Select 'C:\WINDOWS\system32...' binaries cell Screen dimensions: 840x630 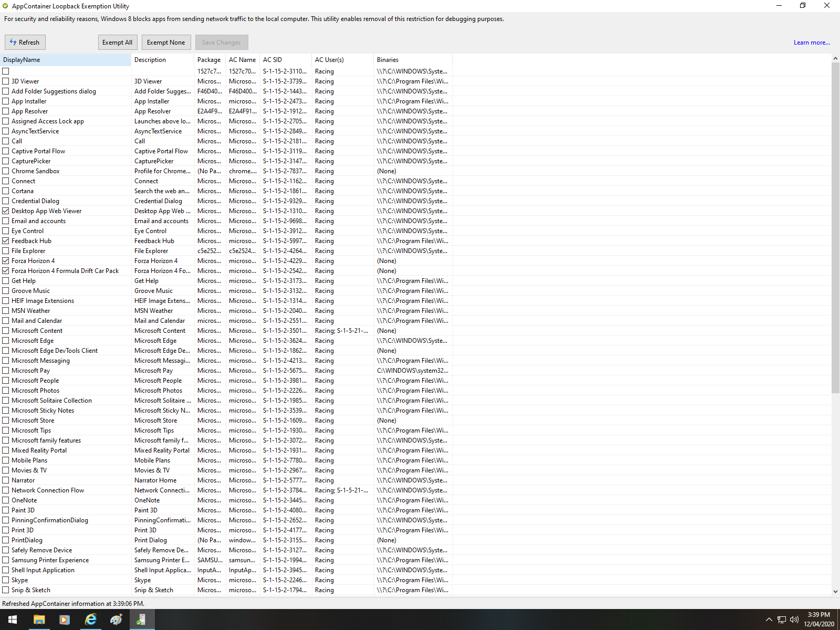tap(413, 371)
